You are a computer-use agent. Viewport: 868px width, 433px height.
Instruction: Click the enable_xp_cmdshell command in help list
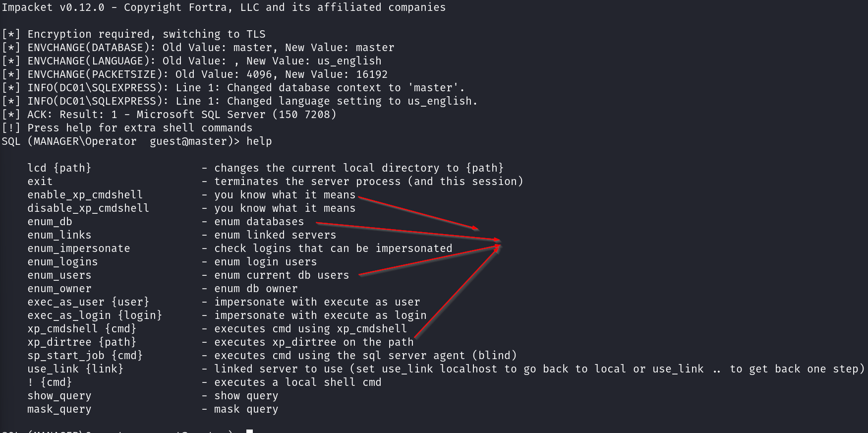(85, 195)
